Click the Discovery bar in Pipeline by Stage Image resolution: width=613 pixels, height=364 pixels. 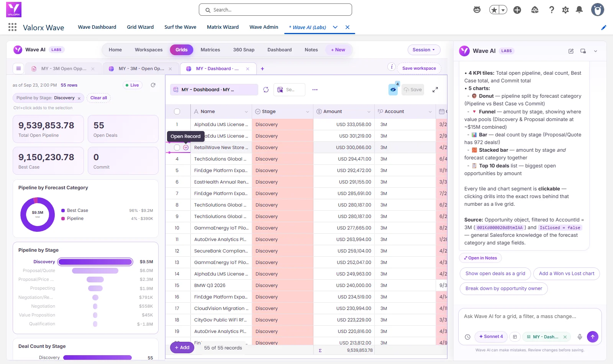point(95,262)
